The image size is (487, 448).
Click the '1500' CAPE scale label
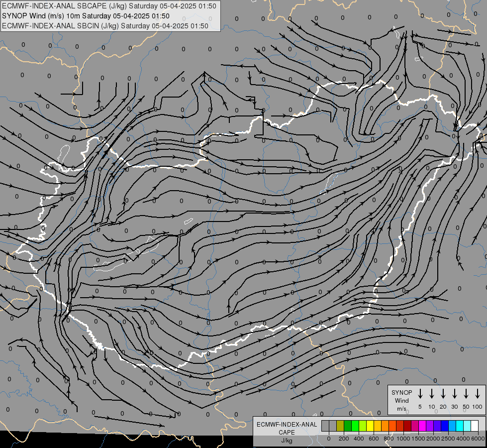[418, 439]
